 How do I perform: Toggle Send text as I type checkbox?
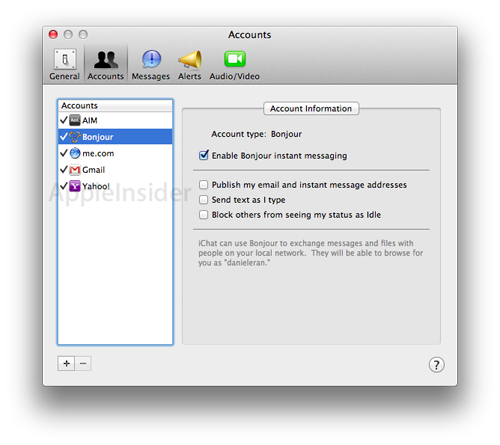pyautogui.click(x=203, y=200)
